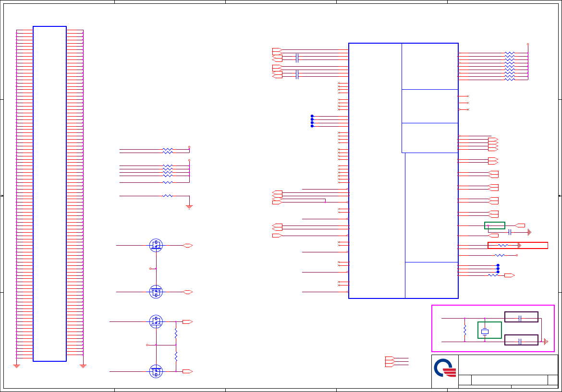Select the large main IC body outline
This screenshot has width=562, height=392.
pos(403,171)
